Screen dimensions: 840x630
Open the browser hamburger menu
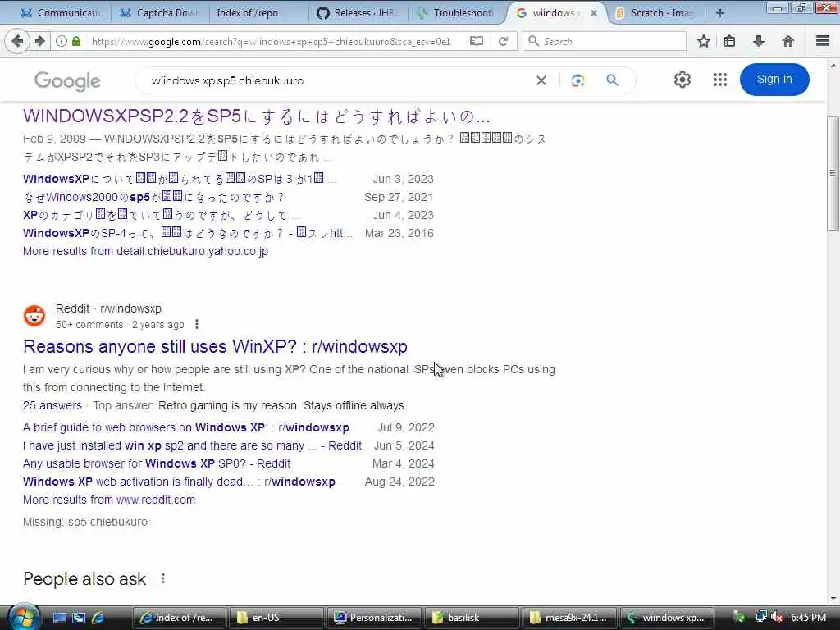pyautogui.click(x=823, y=41)
